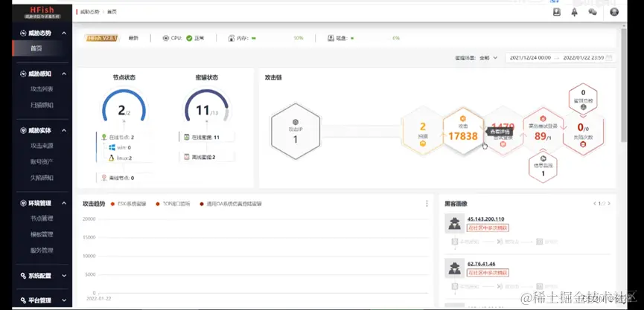644x310 pixels.
Task: Click the red community tag under 45.143.200.110
Action: [488, 227]
